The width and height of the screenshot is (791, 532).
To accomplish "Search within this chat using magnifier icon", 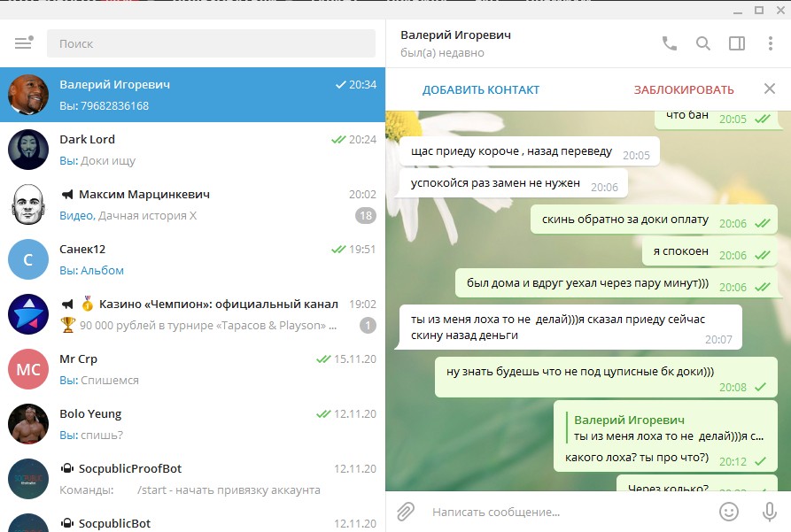I will tap(703, 43).
